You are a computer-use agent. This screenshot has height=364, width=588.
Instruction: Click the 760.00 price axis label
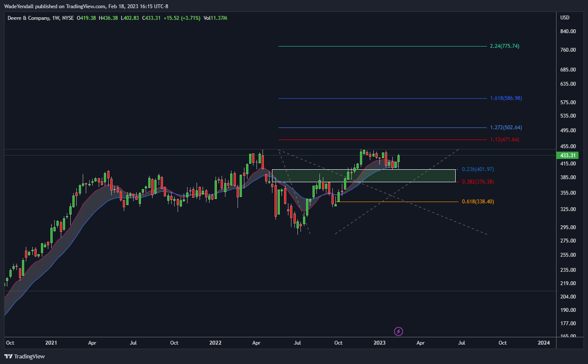[x=568, y=50]
